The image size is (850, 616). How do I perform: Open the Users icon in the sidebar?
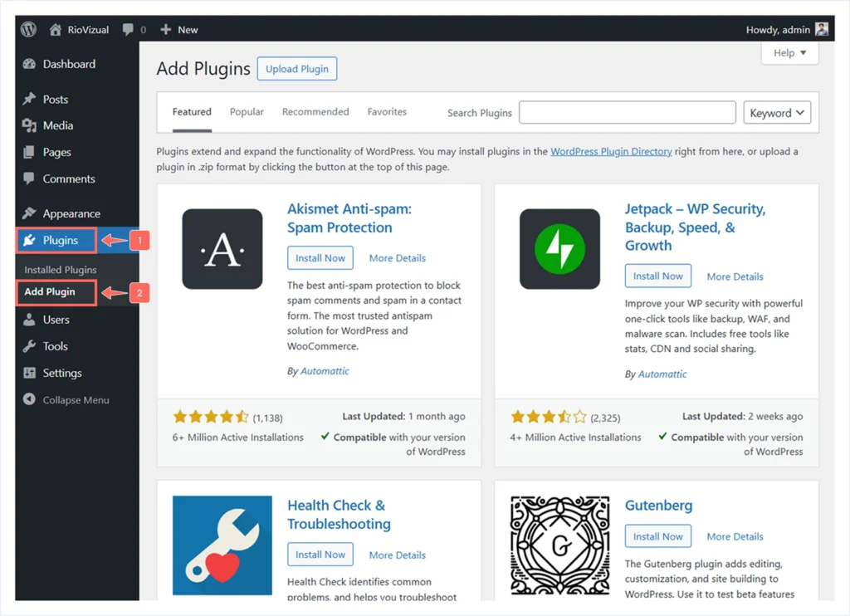click(27, 319)
